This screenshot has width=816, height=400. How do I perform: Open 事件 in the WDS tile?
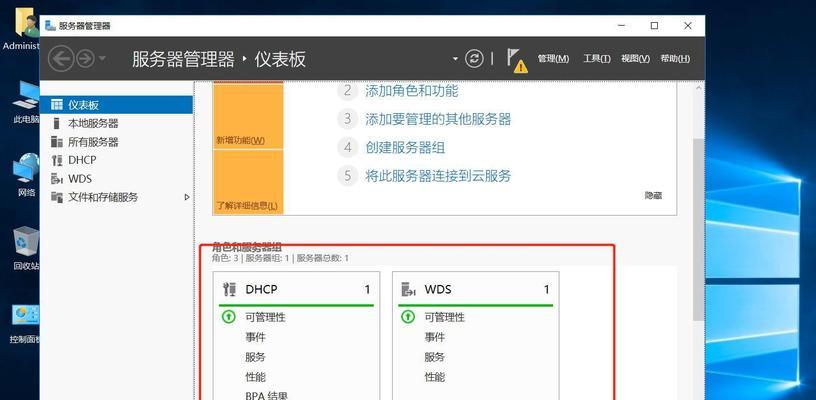[434, 337]
